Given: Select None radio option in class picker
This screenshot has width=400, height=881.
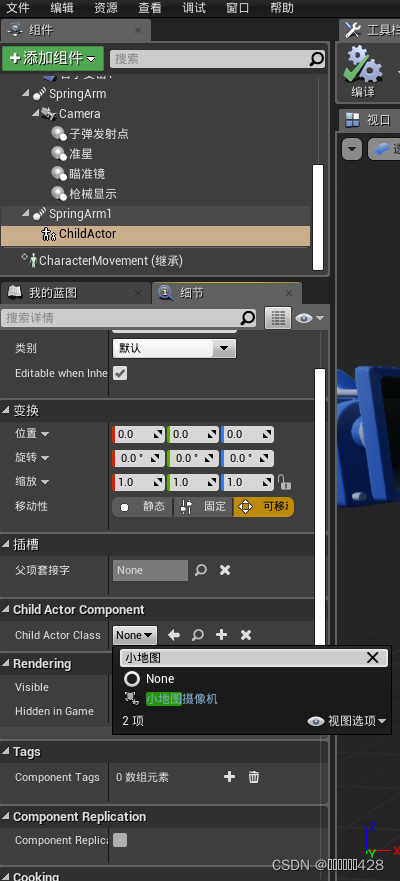Looking at the screenshot, I should tap(132, 679).
